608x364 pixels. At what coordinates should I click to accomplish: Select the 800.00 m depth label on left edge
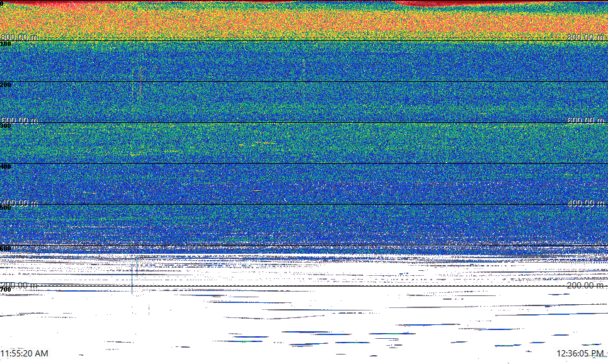pyautogui.click(x=19, y=37)
